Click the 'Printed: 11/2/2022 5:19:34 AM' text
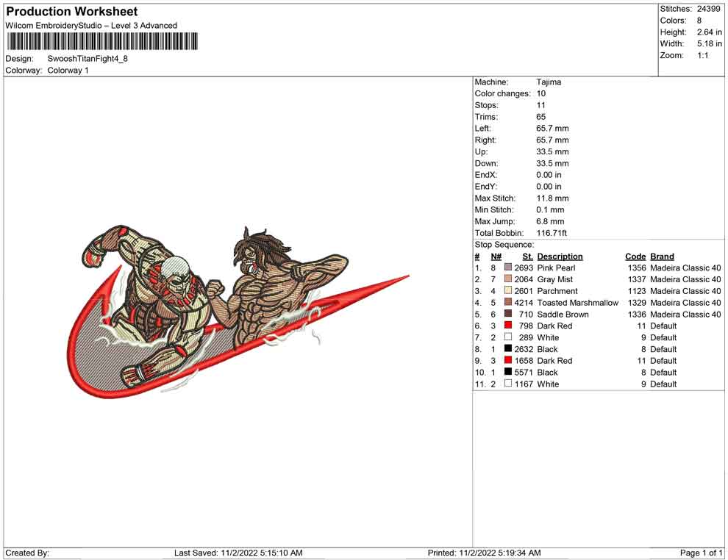This screenshot has height=560, width=728. coord(485,553)
